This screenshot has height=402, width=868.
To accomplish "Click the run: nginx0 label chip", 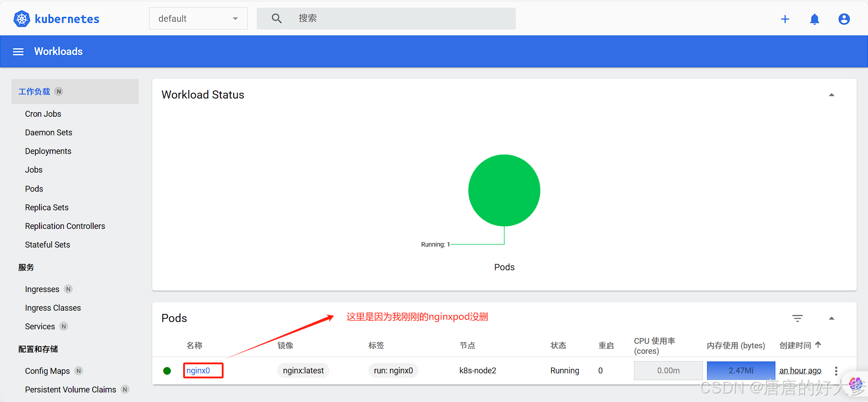I will pos(393,371).
